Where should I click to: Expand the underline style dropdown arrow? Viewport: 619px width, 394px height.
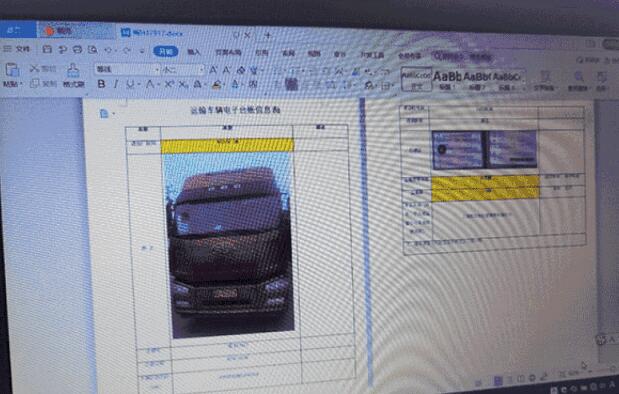pos(139,84)
